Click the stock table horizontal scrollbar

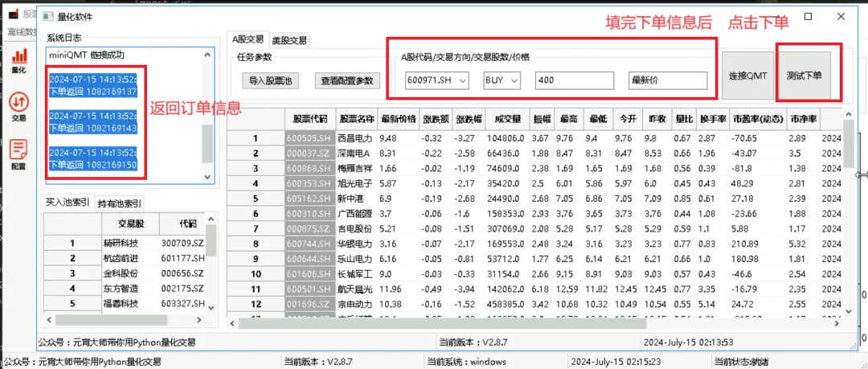440,323
